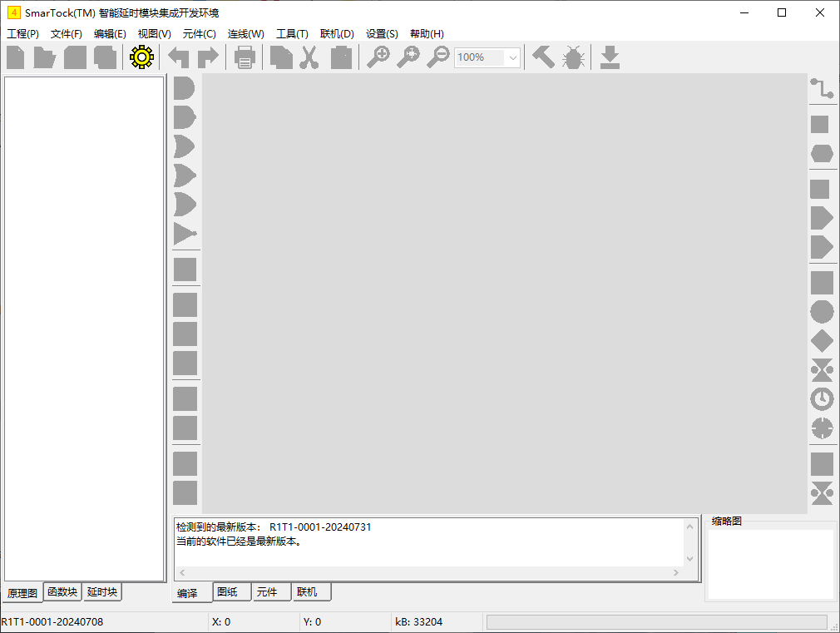Select the octagon-shaped component icon
The image size is (840, 633).
pos(822,154)
